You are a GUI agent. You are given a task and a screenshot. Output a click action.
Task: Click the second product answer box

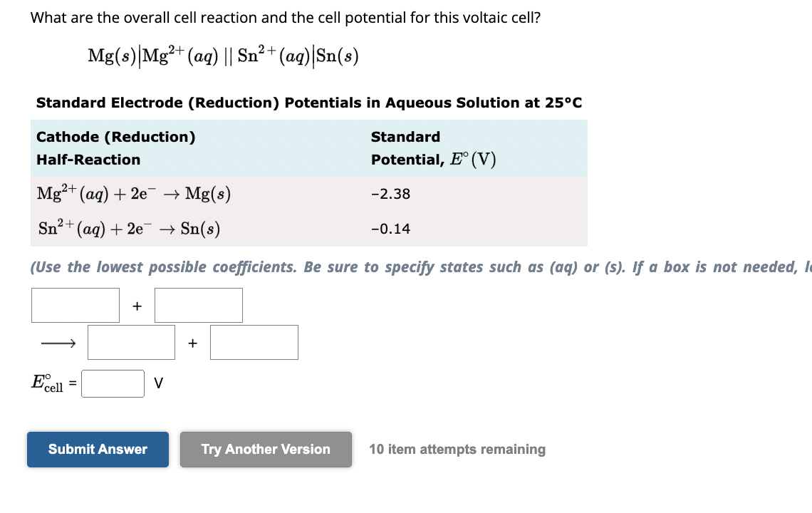tap(254, 342)
